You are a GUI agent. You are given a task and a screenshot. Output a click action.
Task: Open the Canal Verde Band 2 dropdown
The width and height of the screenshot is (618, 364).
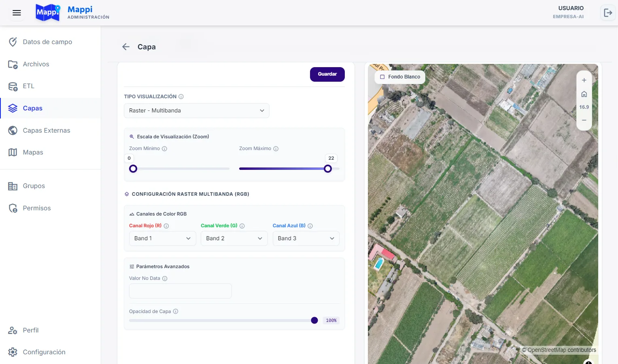[x=234, y=239]
